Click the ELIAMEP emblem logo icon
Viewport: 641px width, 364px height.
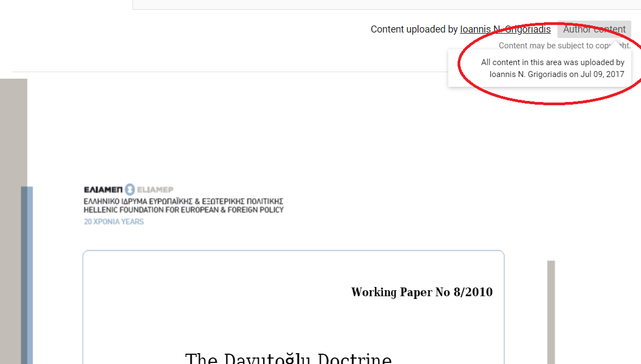click(130, 189)
